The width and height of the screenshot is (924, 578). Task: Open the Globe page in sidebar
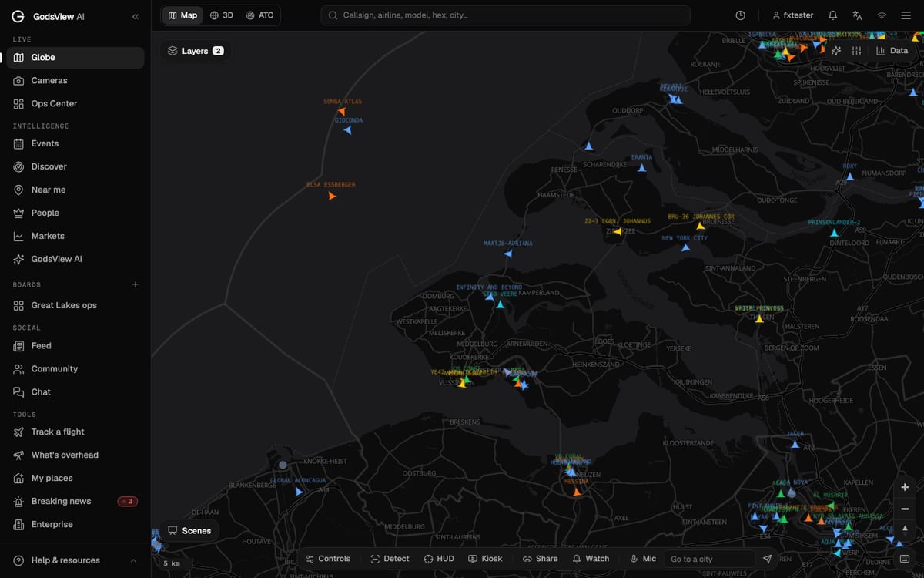(75, 58)
